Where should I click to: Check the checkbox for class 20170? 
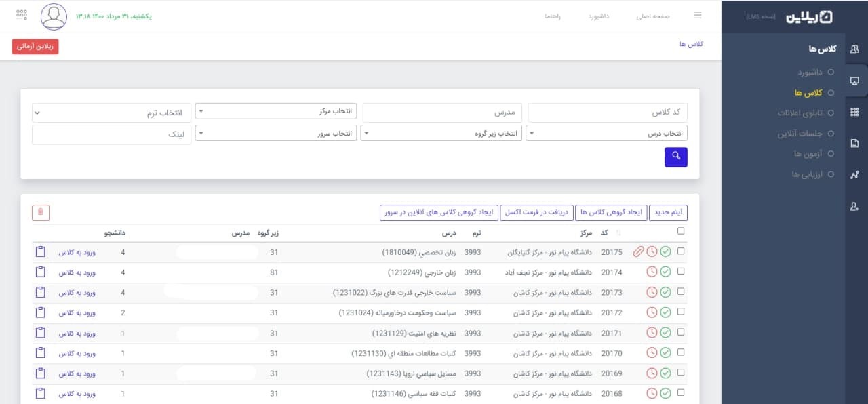tap(681, 352)
